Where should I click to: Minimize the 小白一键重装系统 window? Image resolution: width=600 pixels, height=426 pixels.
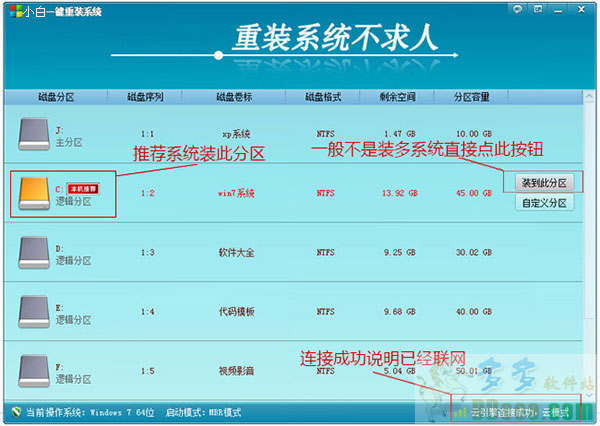click(x=558, y=10)
